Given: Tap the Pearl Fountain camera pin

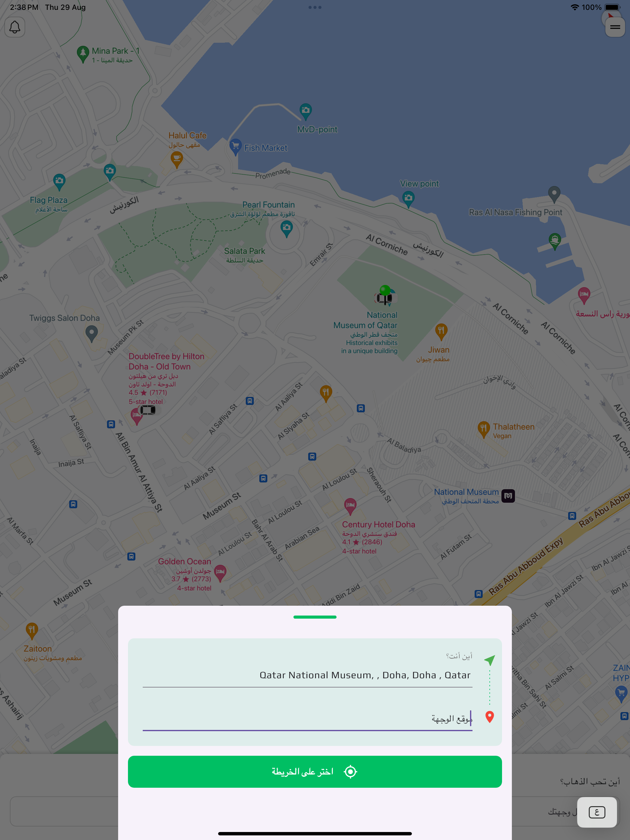Looking at the screenshot, I should (286, 230).
